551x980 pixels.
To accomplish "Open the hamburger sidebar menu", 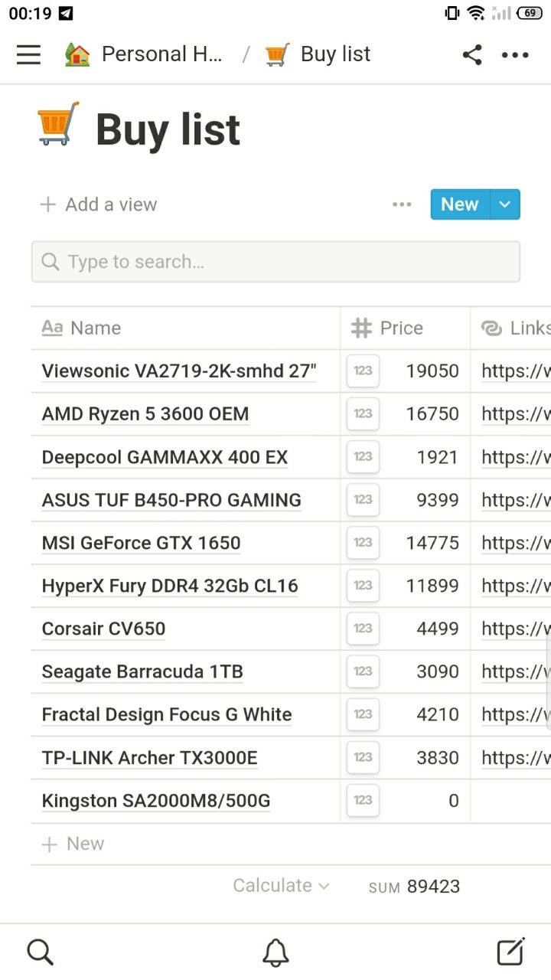I will click(28, 54).
